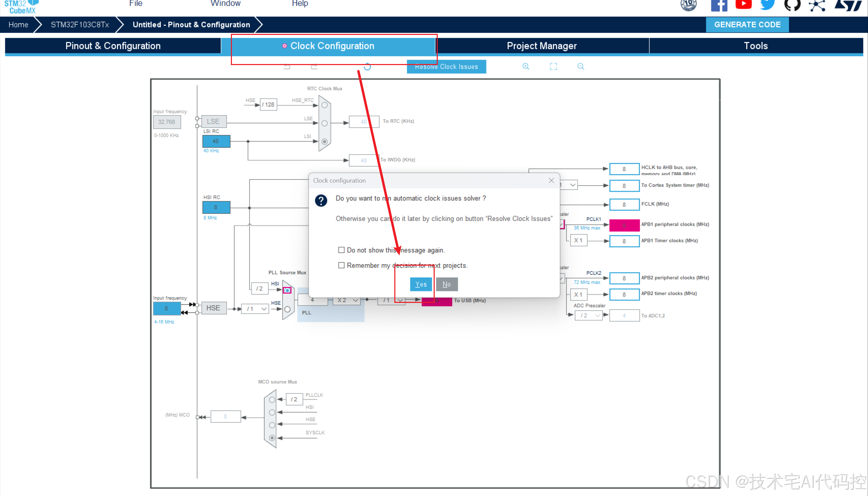Select LSE radio in RTC Clock Mux
Screen dimensions: 868x496
pos(324,123)
